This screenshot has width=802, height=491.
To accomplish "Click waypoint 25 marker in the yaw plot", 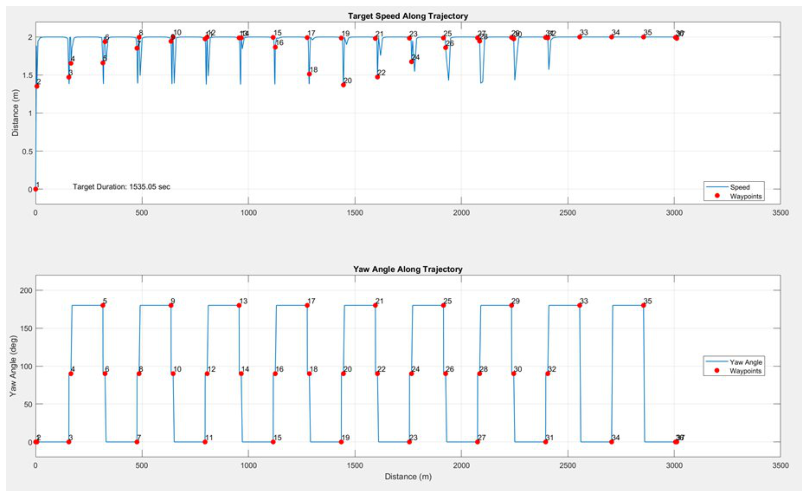I will (443, 305).
